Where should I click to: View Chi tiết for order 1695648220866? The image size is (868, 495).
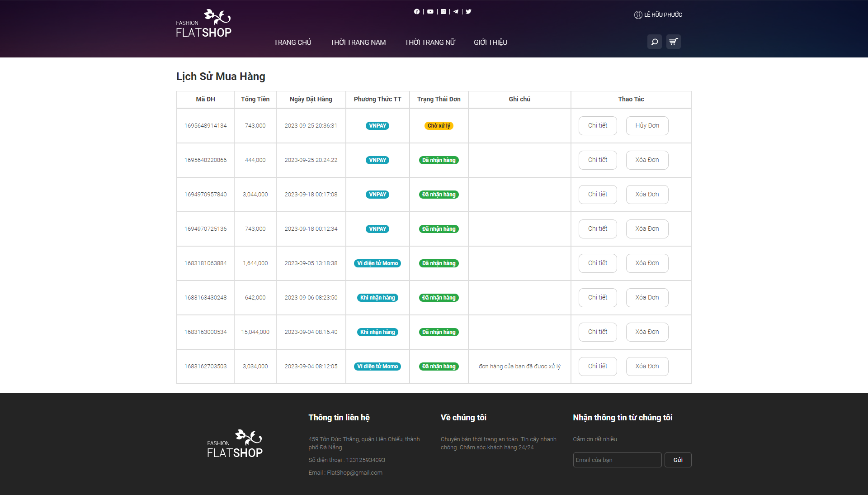point(598,160)
